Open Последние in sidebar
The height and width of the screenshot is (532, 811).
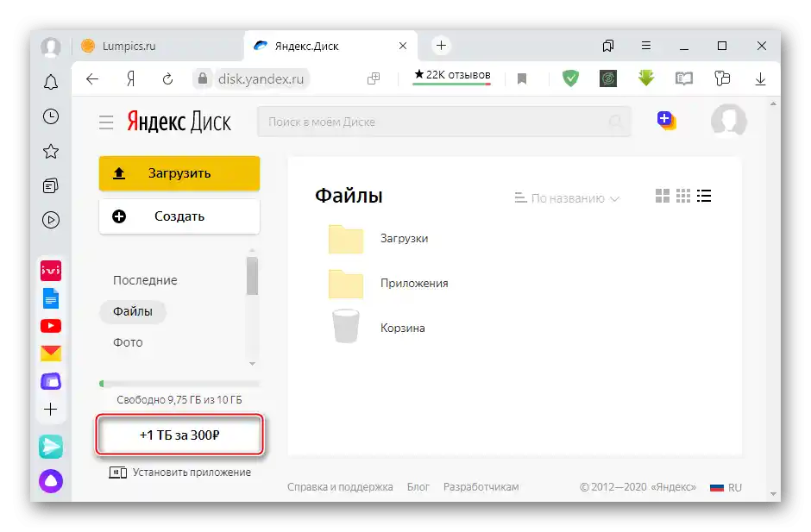tap(145, 280)
